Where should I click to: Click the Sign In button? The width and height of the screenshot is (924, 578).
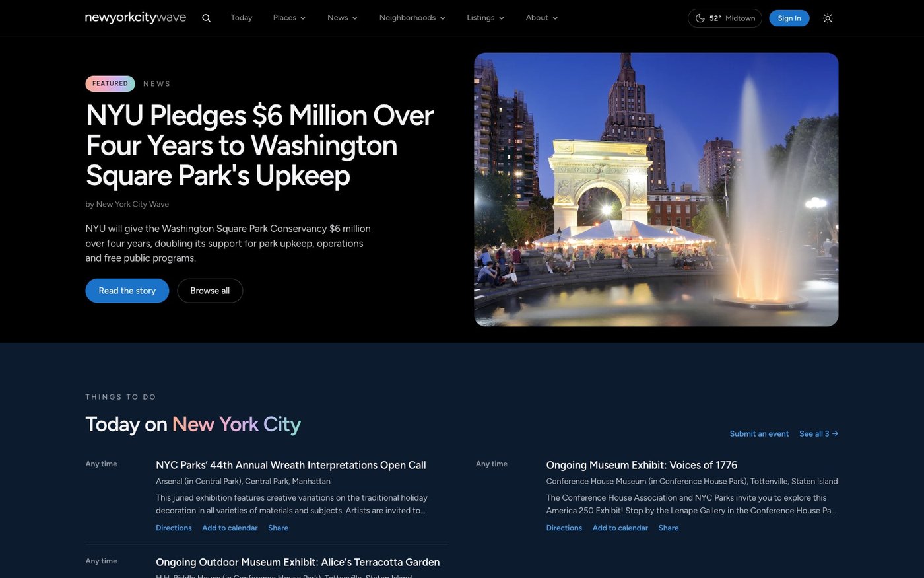[789, 18]
